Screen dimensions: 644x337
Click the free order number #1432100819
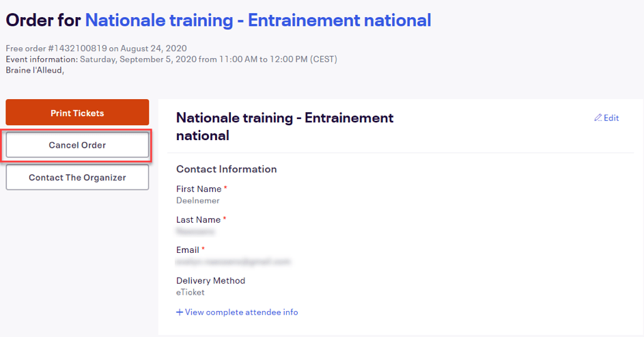(x=74, y=49)
